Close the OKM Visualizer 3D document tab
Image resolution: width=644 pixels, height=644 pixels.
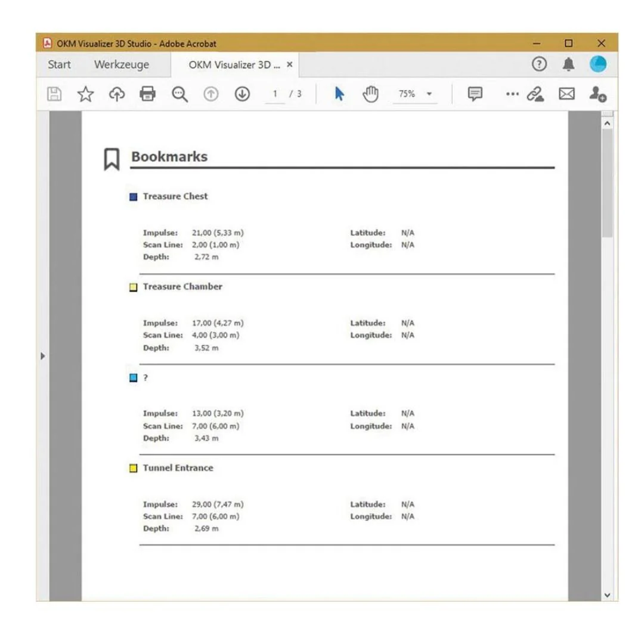[x=290, y=64]
